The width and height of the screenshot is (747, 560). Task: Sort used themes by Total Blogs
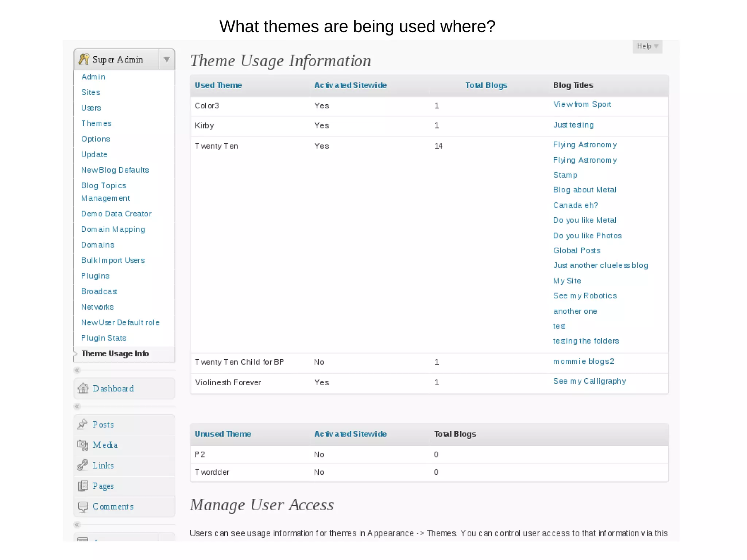click(486, 85)
